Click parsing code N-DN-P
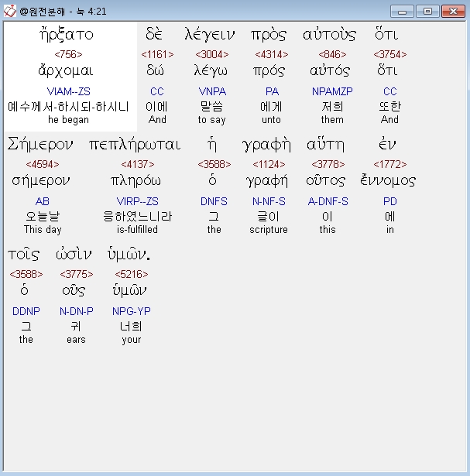 pyautogui.click(x=76, y=311)
